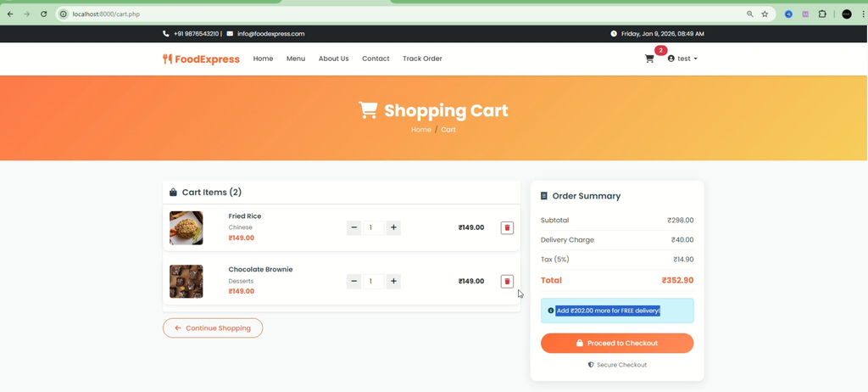Screen dimensions: 868x392
Task: Open browser zoom magnifier icon
Action: tap(750, 14)
